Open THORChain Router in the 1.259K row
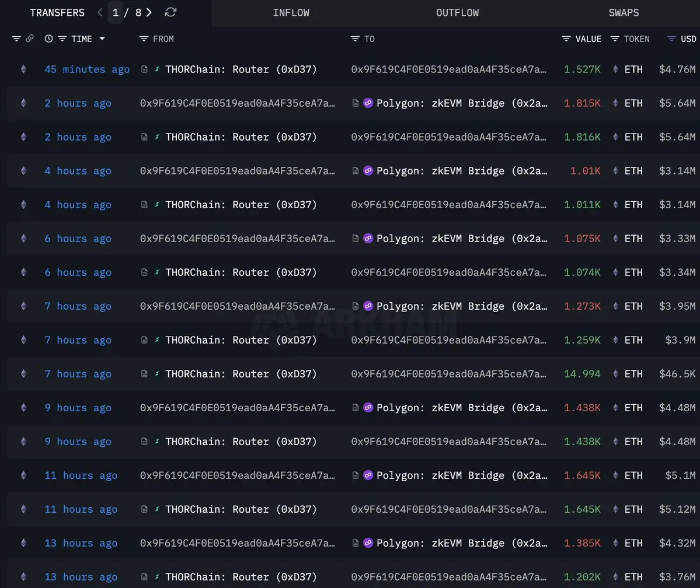 241,341
